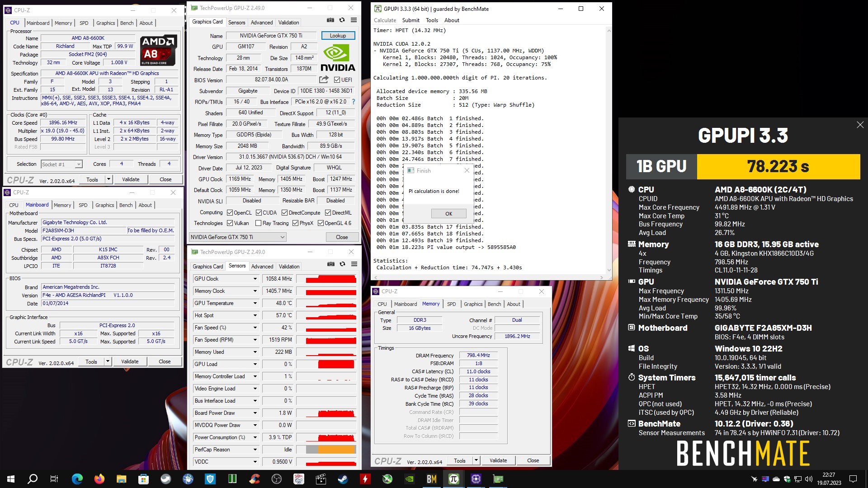
Task: Open the Tools dropdown arrow in CPU-Z Mainboard window
Action: pos(108,361)
